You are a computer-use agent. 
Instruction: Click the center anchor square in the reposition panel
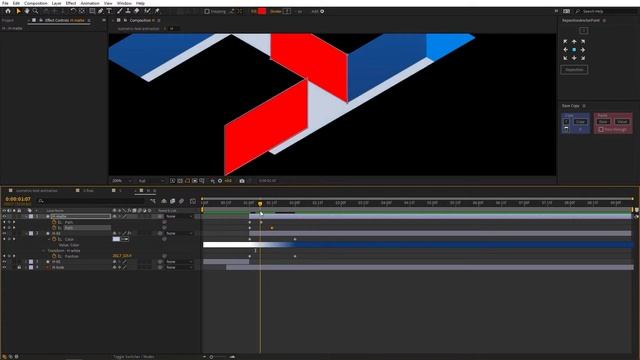574,49
